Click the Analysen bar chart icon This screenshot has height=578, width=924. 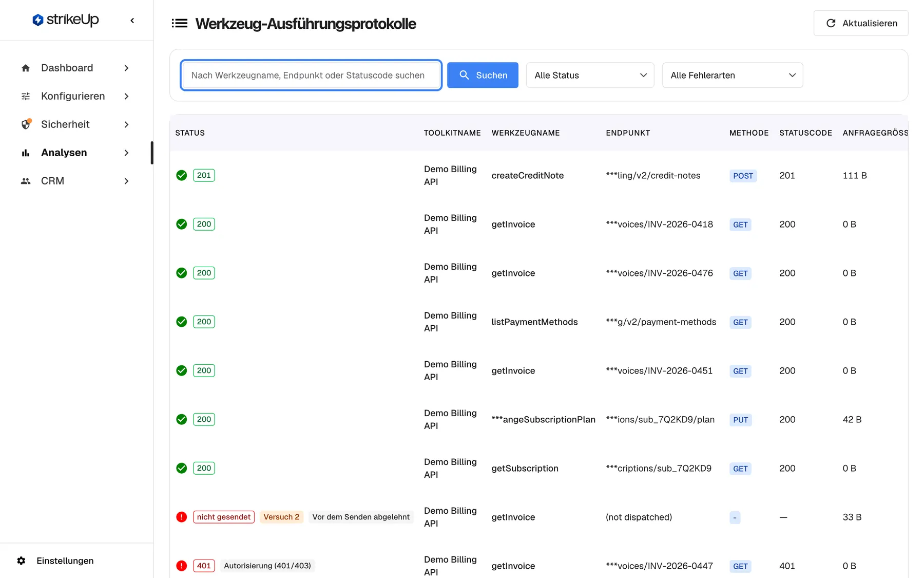(x=26, y=153)
